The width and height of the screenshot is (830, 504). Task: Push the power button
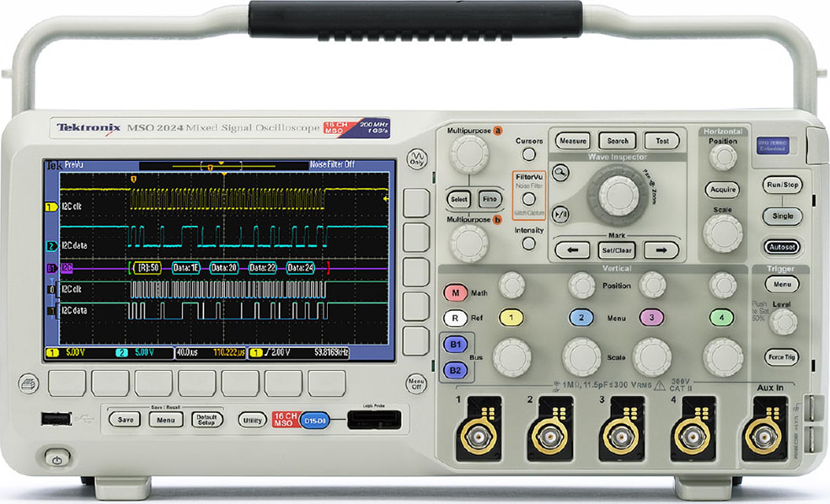[x=57, y=459]
